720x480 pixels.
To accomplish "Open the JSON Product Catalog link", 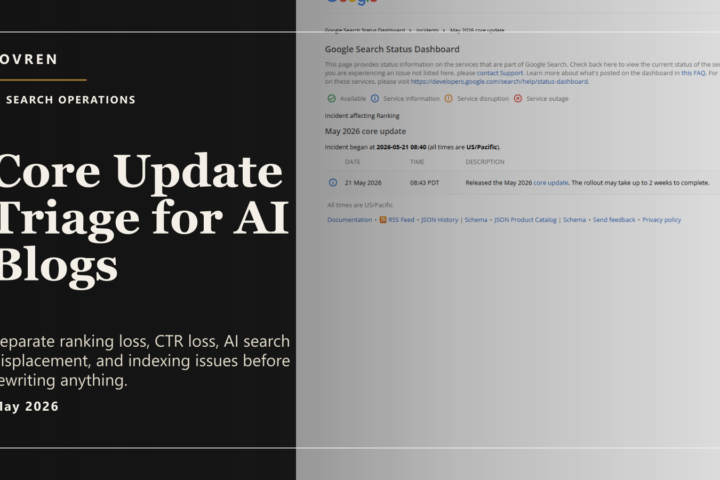I will coord(525,220).
